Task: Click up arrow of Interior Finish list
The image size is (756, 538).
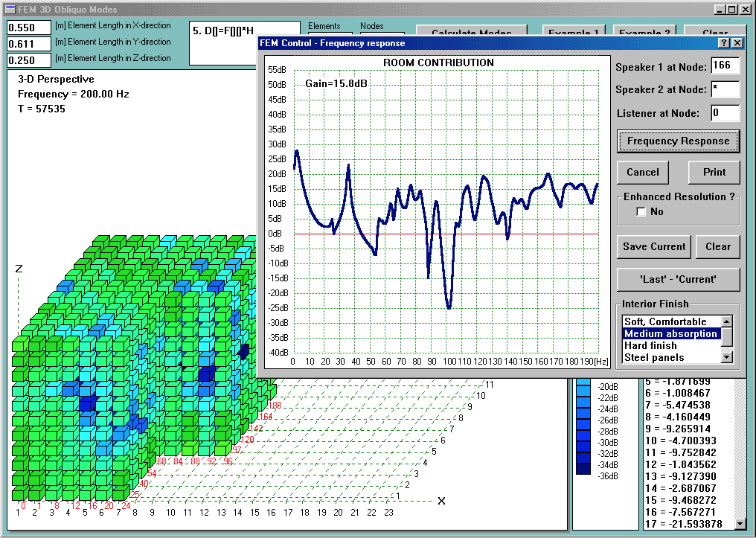Action: [x=726, y=321]
